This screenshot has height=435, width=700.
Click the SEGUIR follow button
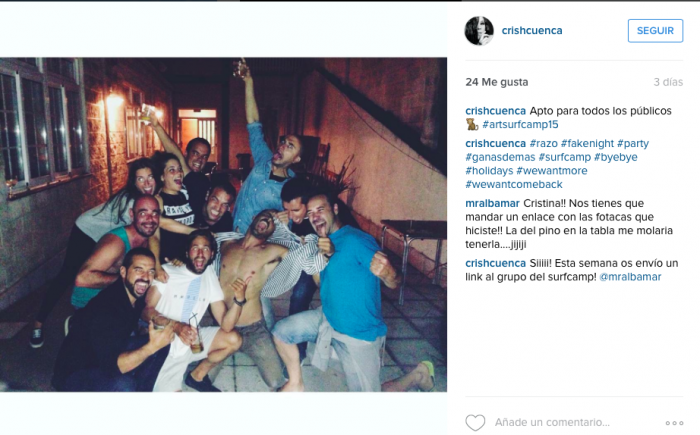(x=655, y=31)
